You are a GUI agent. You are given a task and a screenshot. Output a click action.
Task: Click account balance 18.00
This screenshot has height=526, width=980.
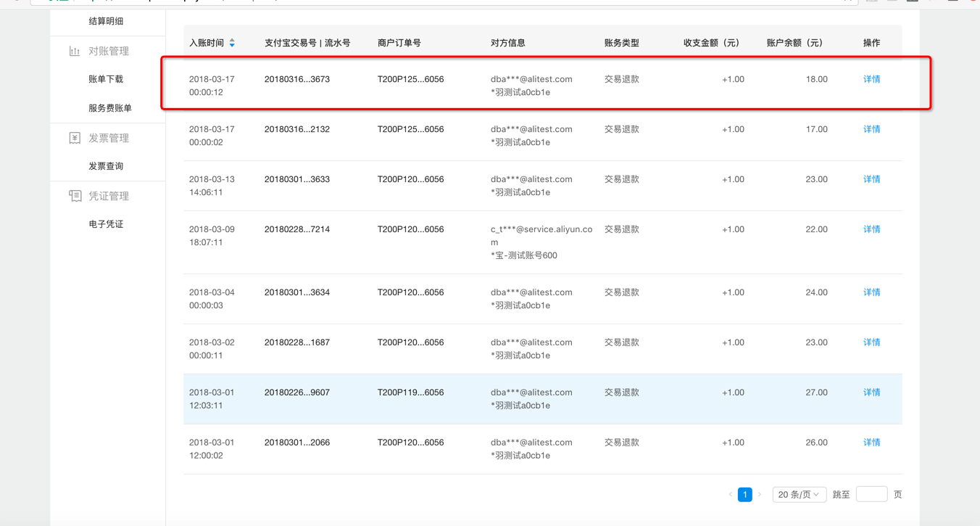click(817, 79)
